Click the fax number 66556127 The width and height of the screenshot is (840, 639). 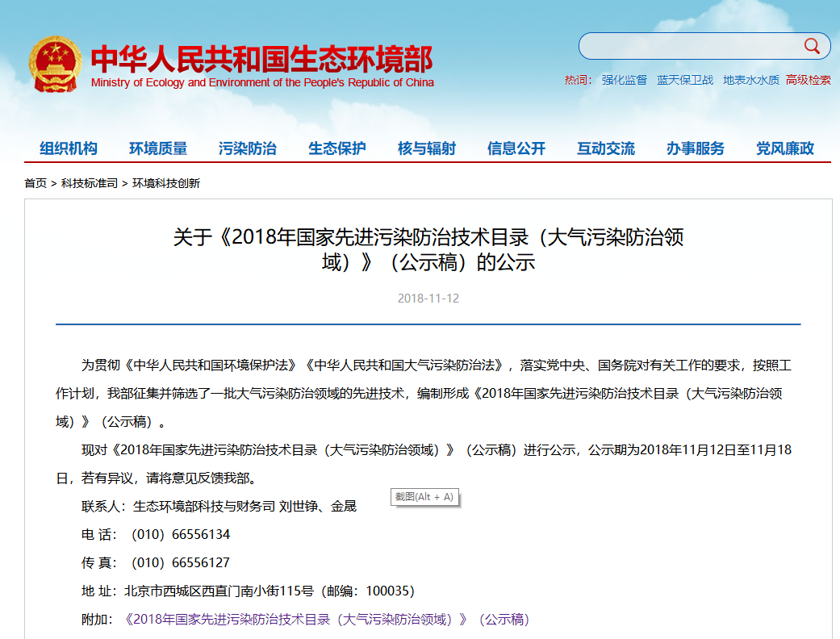click(201, 563)
